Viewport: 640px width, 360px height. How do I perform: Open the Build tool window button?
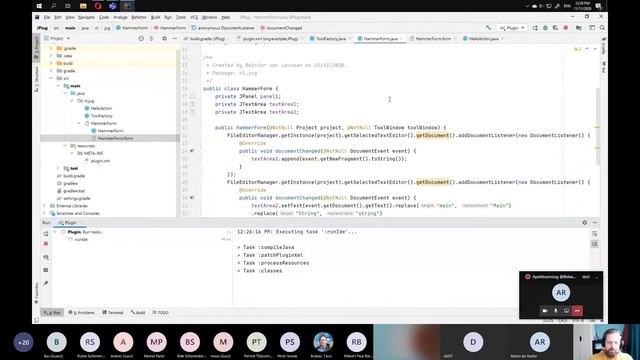[x=138, y=312]
